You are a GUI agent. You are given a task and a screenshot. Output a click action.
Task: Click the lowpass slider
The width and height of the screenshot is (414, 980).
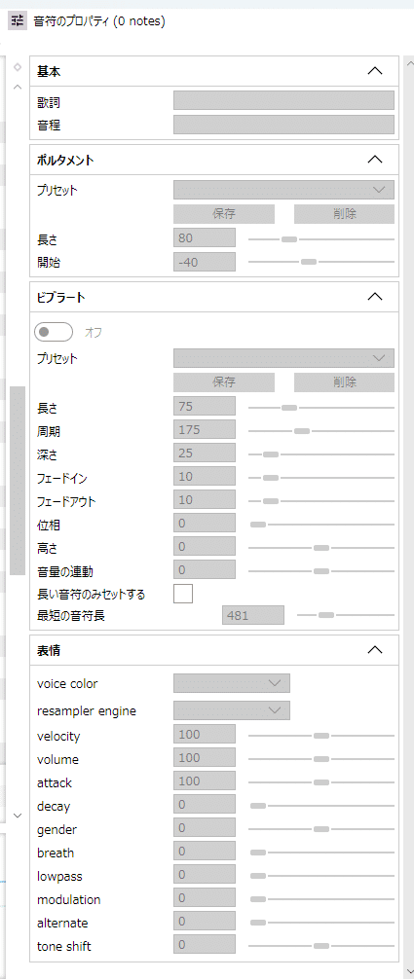321,876
